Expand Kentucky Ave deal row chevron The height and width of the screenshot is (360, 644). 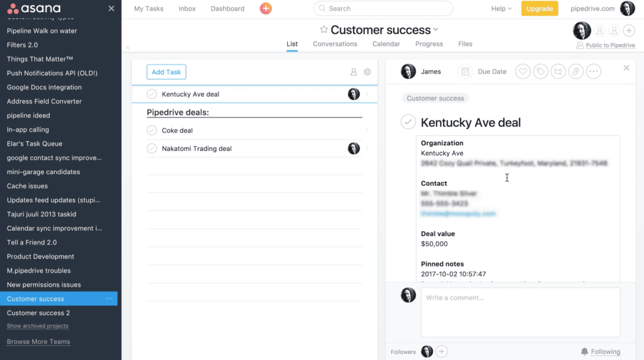pyautogui.click(x=367, y=94)
